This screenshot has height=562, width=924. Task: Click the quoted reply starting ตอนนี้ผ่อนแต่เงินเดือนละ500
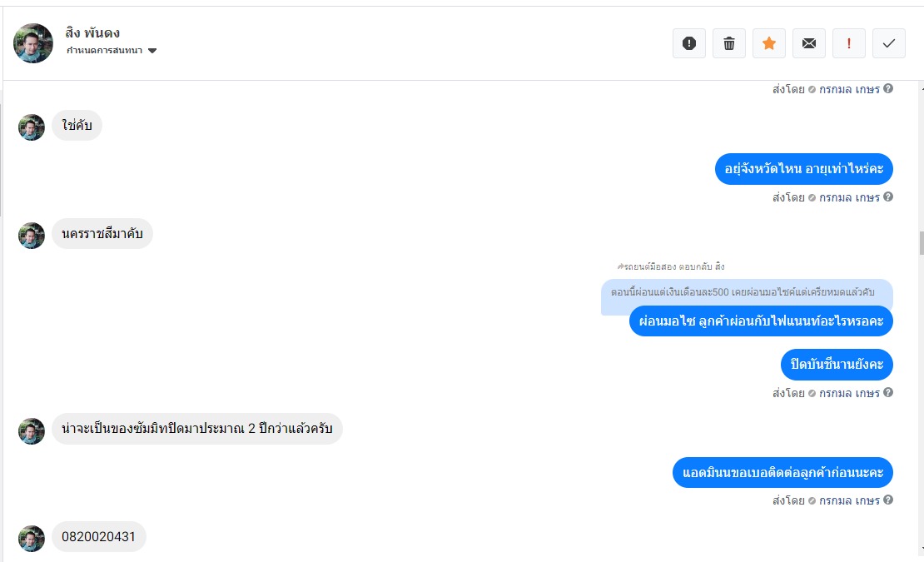[x=746, y=293]
